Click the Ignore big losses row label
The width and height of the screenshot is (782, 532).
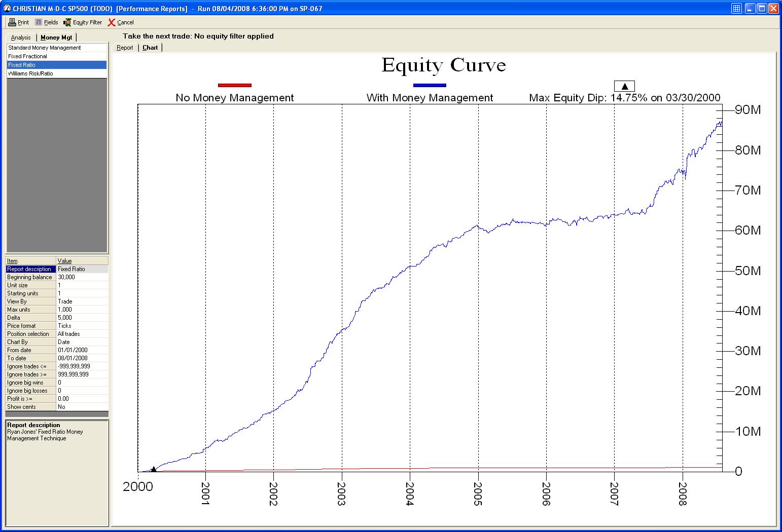pos(30,391)
